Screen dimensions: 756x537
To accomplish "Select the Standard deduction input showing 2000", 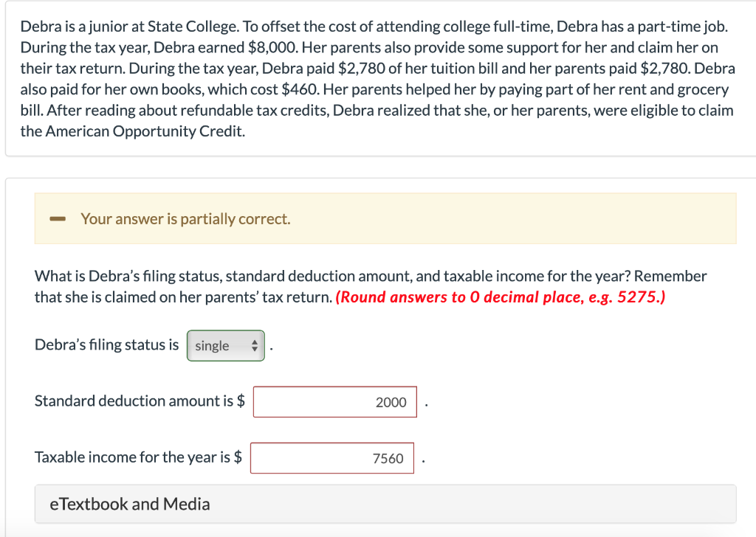I will [x=334, y=401].
